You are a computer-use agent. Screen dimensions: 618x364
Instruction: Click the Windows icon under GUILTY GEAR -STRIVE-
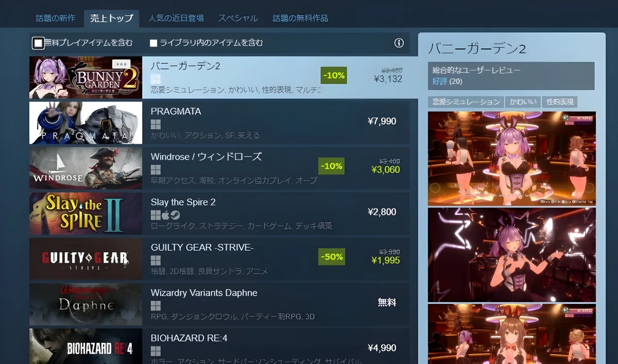click(156, 260)
